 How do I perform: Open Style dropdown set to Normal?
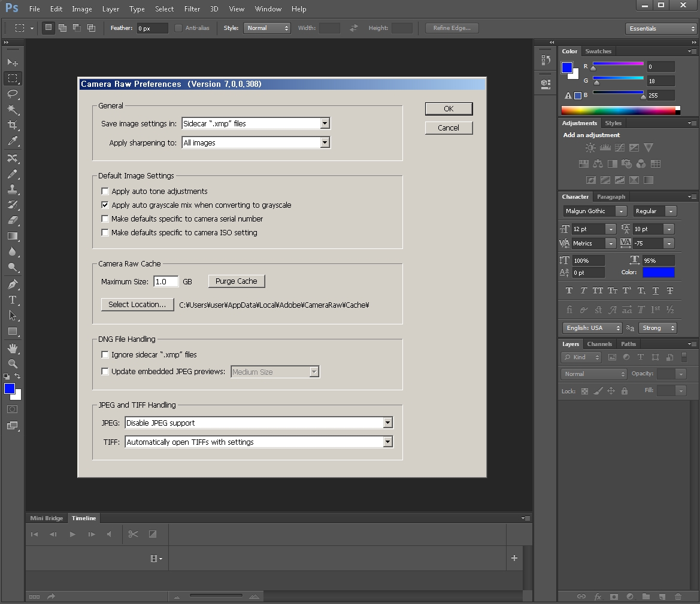267,28
